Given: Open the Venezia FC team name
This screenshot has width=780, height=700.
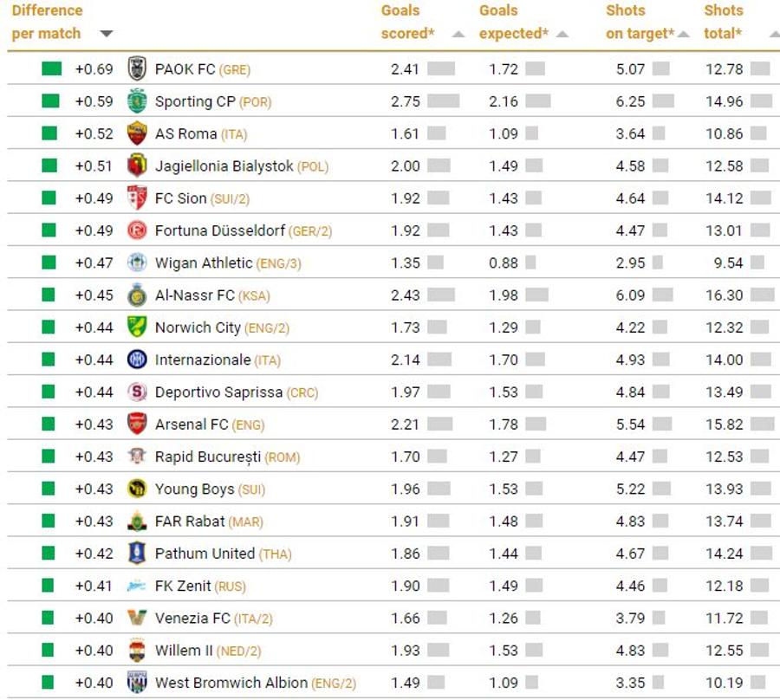Looking at the screenshot, I should tap(192, 619).
